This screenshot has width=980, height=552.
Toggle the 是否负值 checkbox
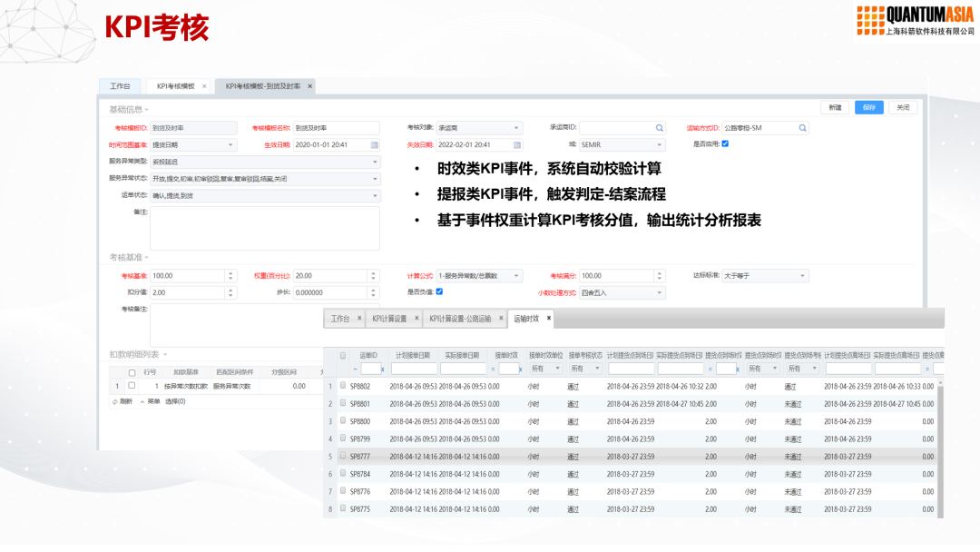[439, 291]
